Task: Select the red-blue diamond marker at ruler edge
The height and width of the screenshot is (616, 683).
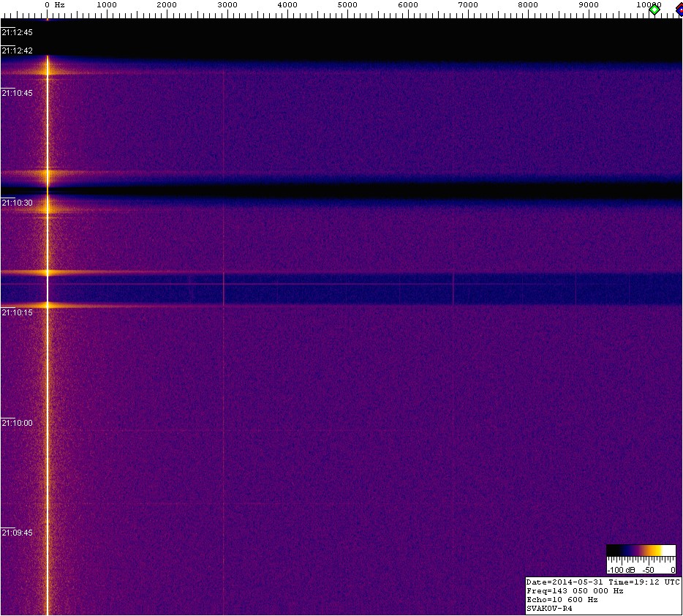Action: (679, 8)
